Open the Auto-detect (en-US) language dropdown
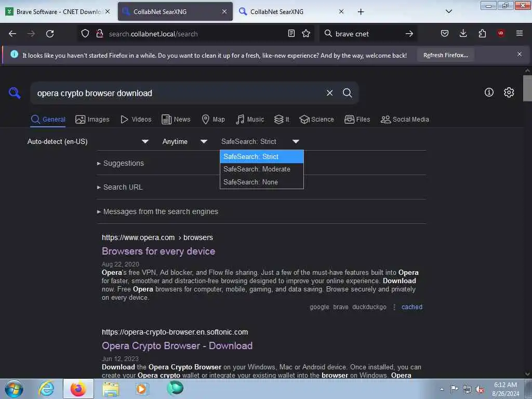The width and height of the screenshot is (532, 399). click(x=88, y=141)
